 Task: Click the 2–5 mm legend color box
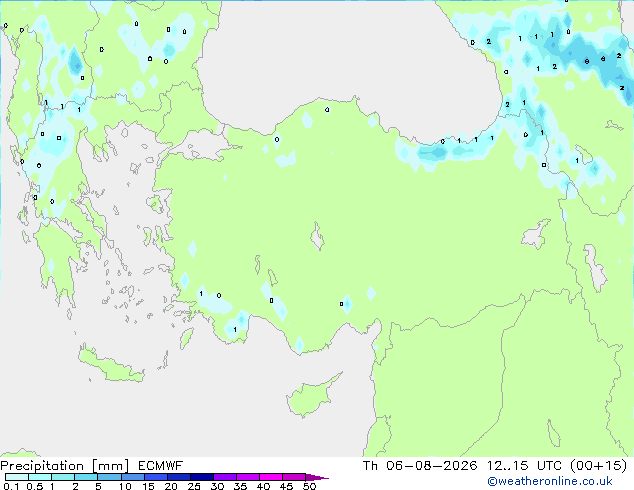pos(86,477)
